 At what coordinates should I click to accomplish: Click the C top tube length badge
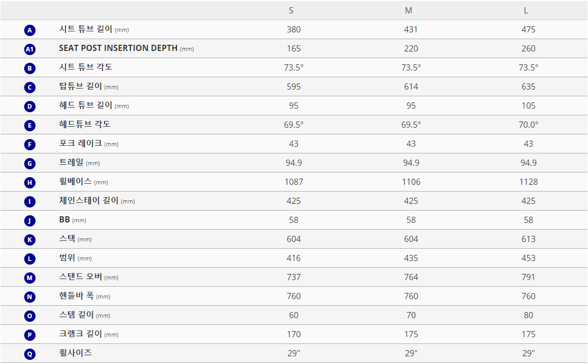coord(30,88)
